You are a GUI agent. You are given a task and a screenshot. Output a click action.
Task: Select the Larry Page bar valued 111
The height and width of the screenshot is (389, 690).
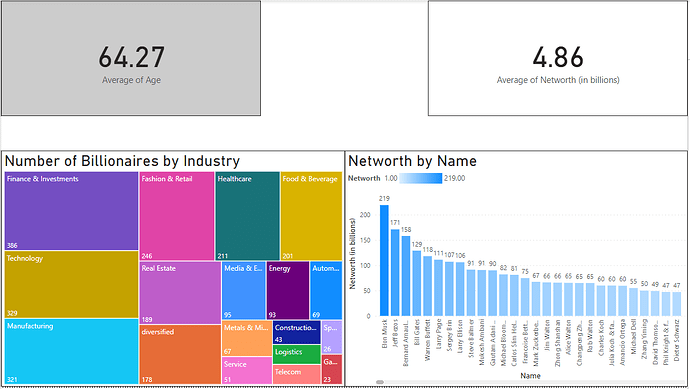click(438, 288)
